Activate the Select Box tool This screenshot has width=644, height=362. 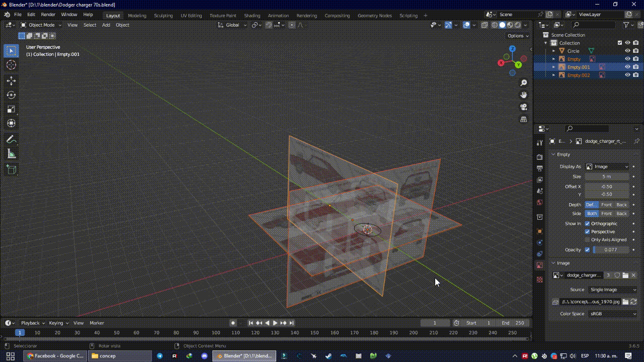pyautogui.click(x=11, y=51)
